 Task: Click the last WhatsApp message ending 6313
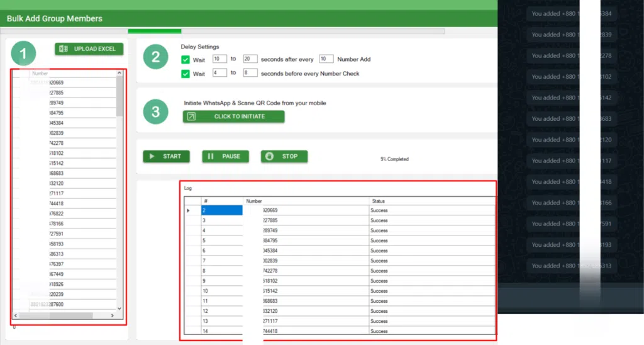coord(571,266)
